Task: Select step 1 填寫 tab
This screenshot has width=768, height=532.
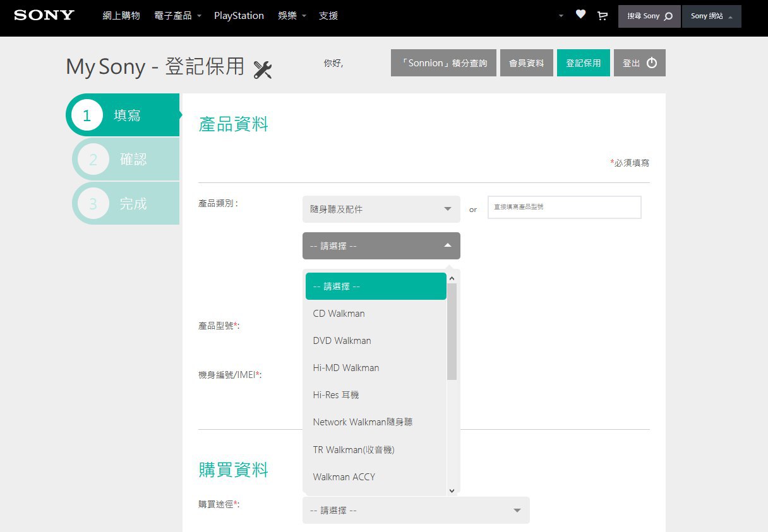Action: 123,115
